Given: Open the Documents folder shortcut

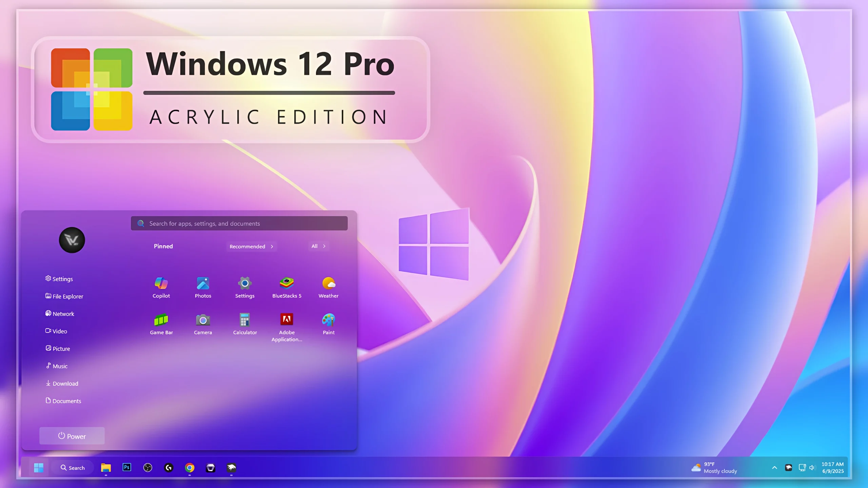Looking at the screenshot, I should 63,401.
